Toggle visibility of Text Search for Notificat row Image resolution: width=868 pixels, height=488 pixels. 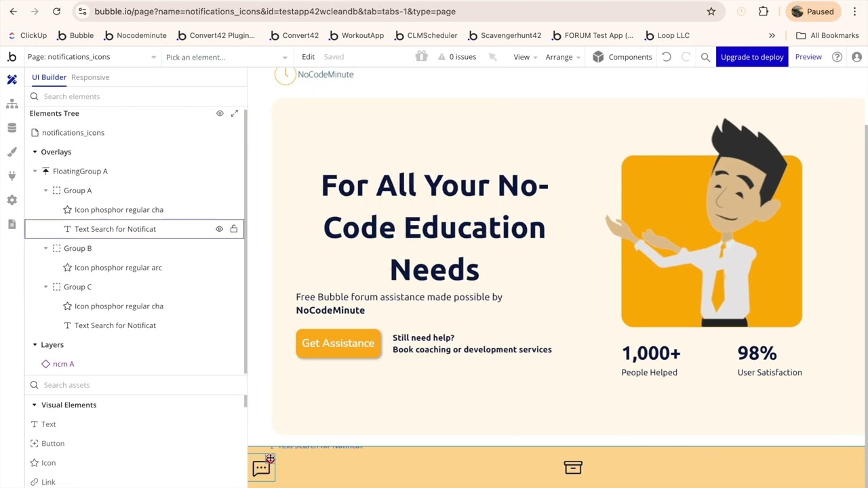tap(219, 229)
